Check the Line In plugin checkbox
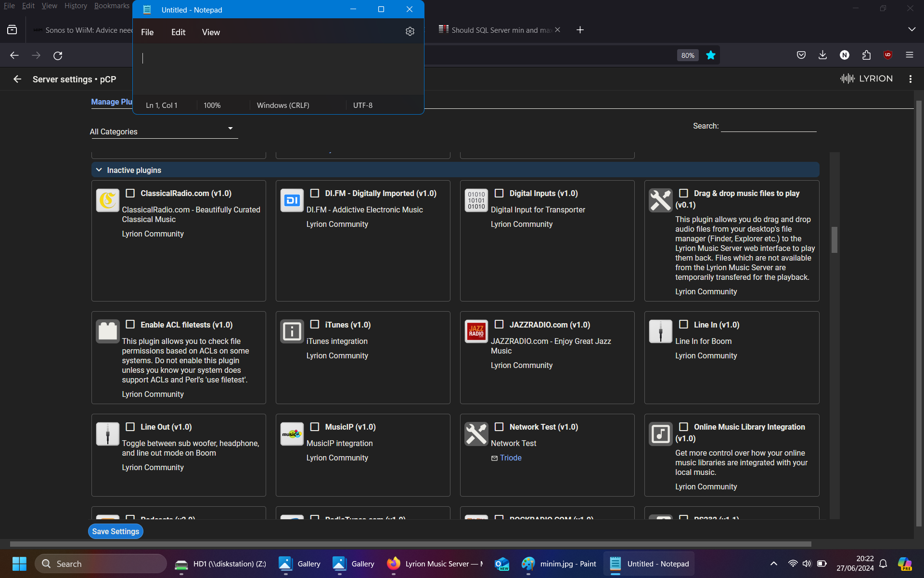The width and height of the screenshot is (924, 578). point(683,324)
